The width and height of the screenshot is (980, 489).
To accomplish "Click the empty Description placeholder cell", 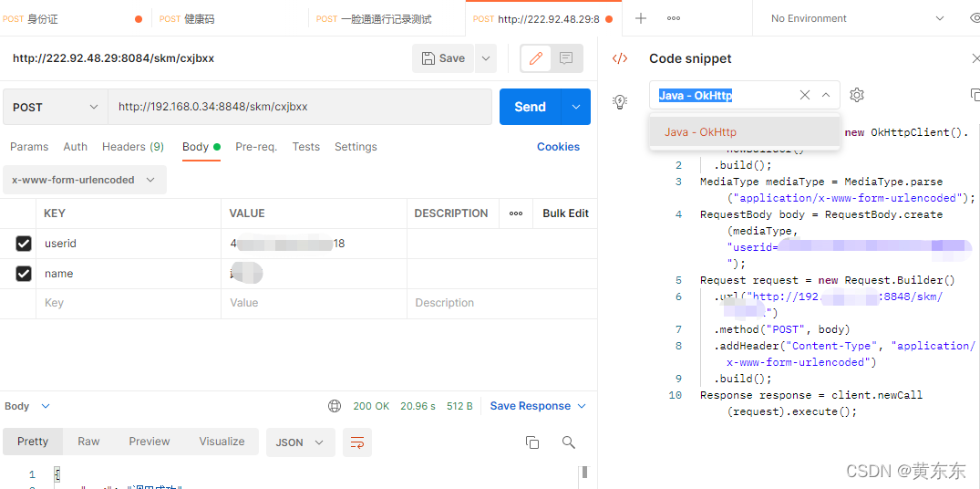I will point(501,303).
